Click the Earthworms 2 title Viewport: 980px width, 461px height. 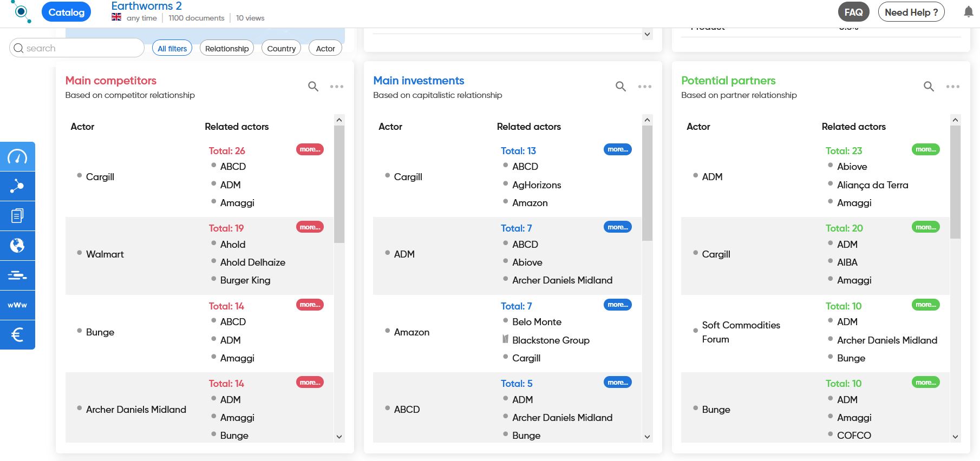[x=146, y=6]
